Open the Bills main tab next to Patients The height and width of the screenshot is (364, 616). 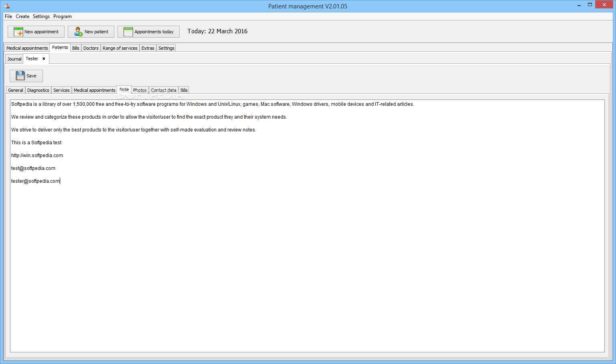coord(76,48)
